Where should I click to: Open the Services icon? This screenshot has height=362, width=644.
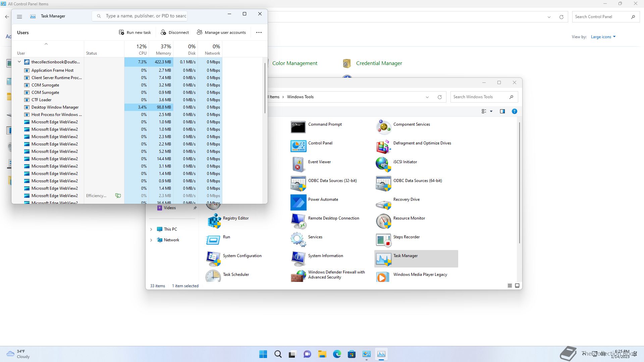(x=298, y=240)
